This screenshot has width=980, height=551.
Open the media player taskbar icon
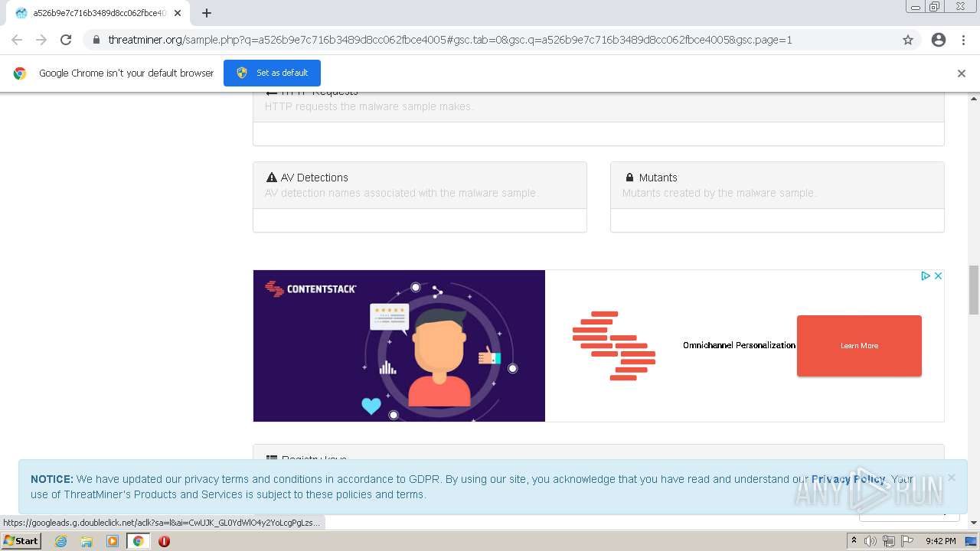pyautogui.click(x=113, y=541)
